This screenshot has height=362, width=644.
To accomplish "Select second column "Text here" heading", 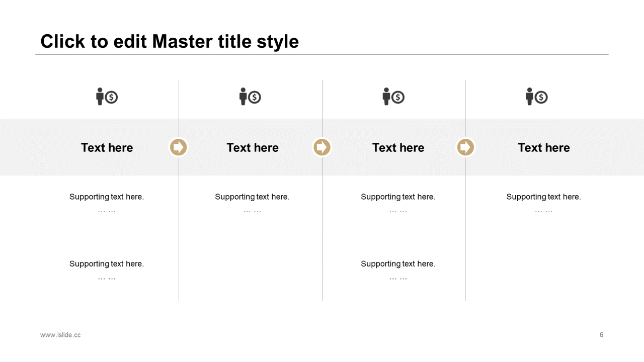I will (253, 147).
